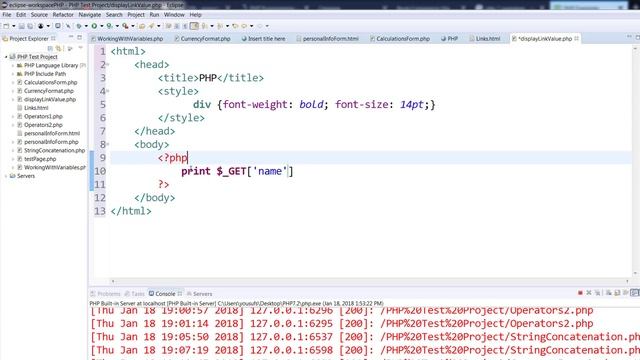
Task: Click the Save All toolbar icon
Action: (x=30, y=26)
